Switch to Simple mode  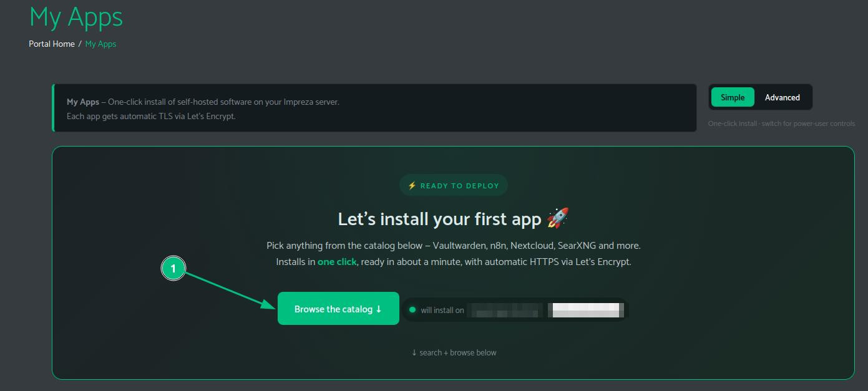pyautogui.click(x=733, y=97)
